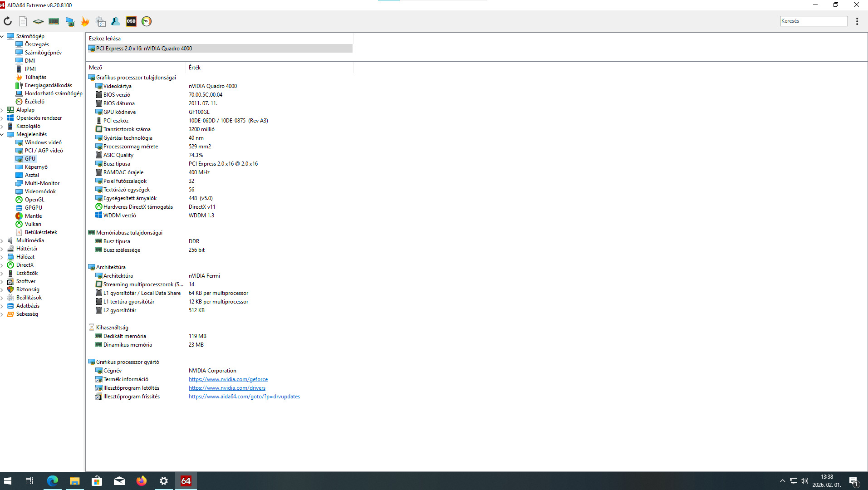This screenshot has width=868, height=490.
Task: Select the PCI Express nVIDIA Quadro 4000 device
Action: pos(220,49)
